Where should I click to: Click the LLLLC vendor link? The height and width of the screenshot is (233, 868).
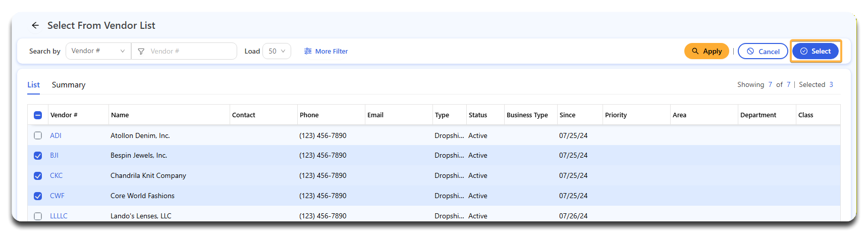(x=59, y=216)
